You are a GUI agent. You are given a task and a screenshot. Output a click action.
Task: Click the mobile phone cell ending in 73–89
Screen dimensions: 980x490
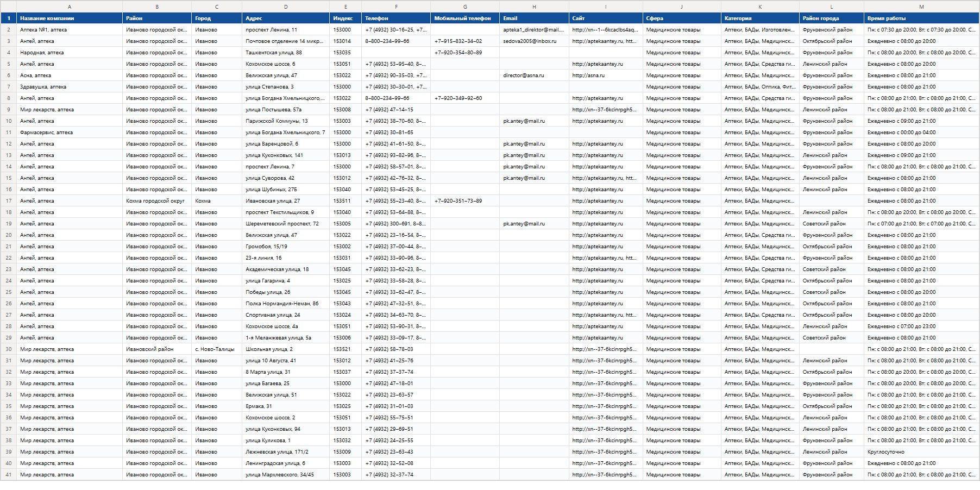click(465, 201)
